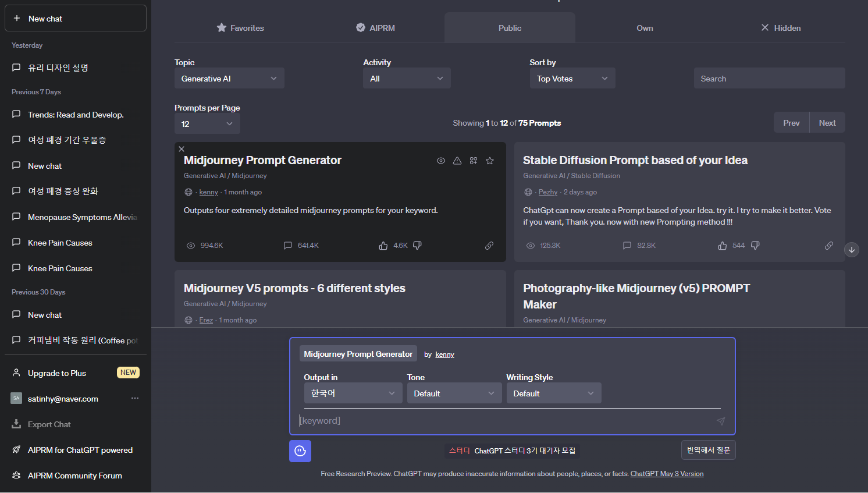Viewport: 868px width, 493px height.
Task: Open the 여성 폐경 증상 완화 chat
Action: (x=76, y=191)
